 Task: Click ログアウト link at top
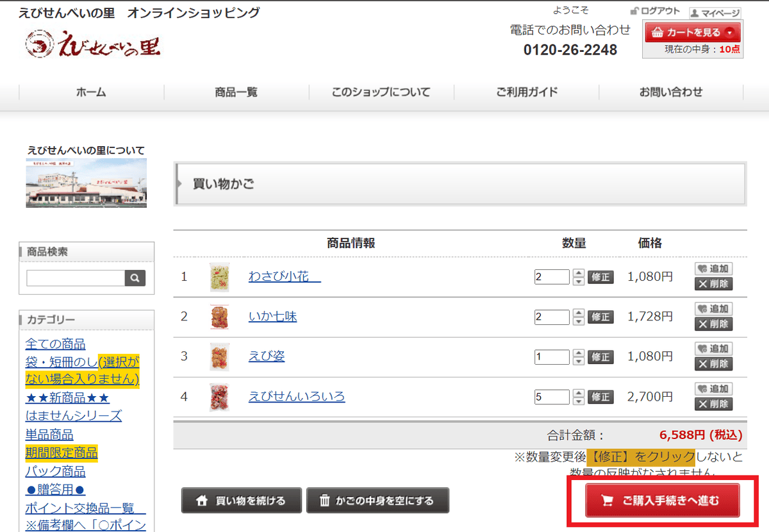[655, 12]
